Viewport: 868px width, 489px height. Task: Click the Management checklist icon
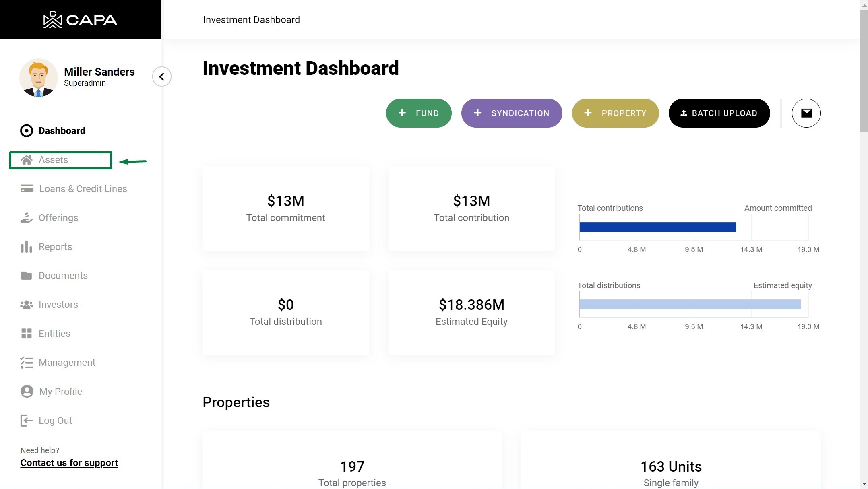[27, 363]
